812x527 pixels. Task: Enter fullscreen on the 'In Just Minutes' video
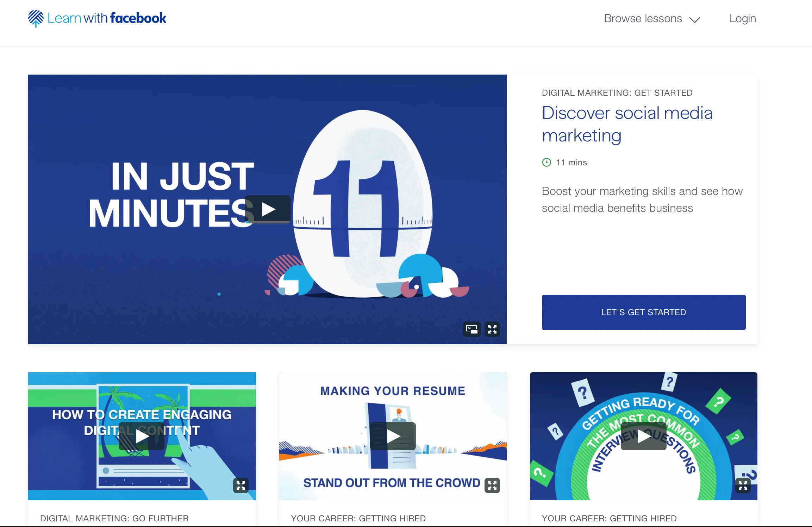[493, 329]
